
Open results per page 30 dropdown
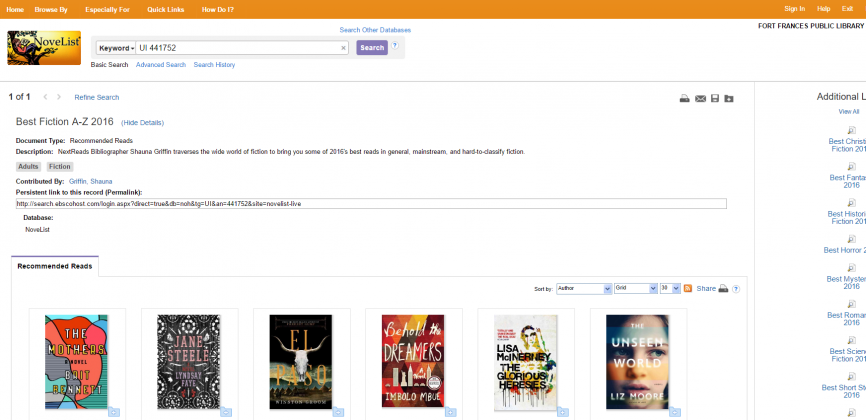(670, 288)
